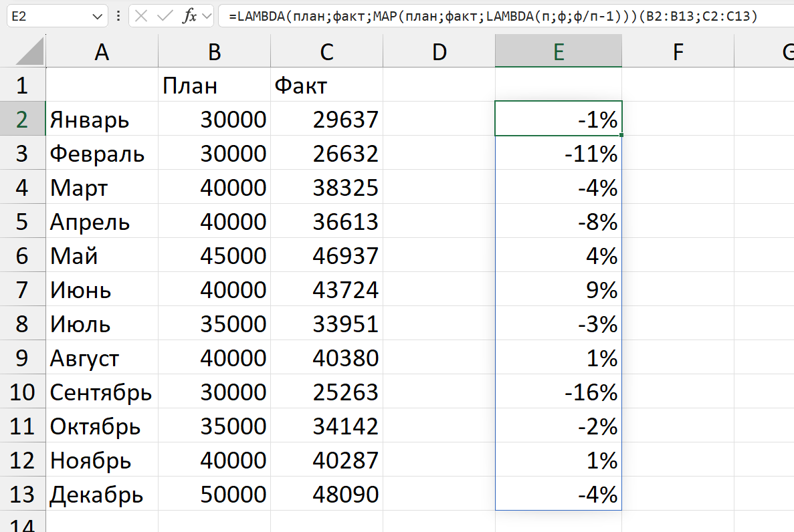
Task: Select column C header
Action: pyautogui.click(x=326, y=51)
